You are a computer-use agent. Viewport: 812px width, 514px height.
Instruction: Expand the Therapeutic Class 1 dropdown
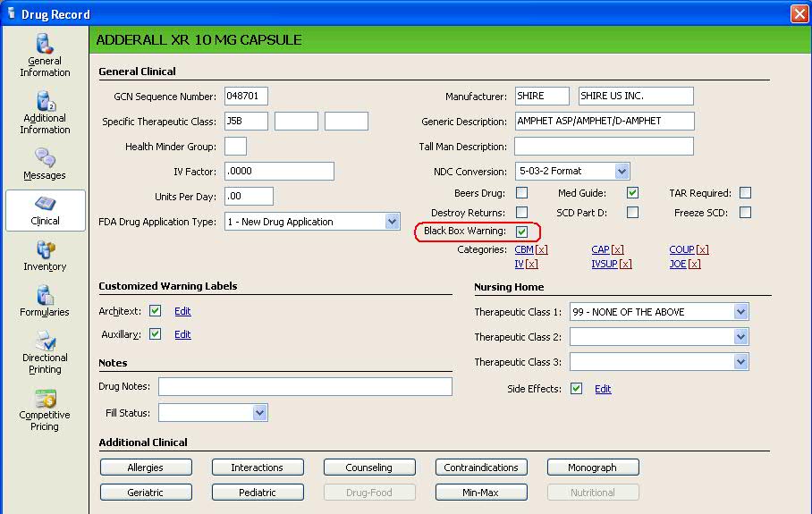pyautogui.click(x=741, y=312)
